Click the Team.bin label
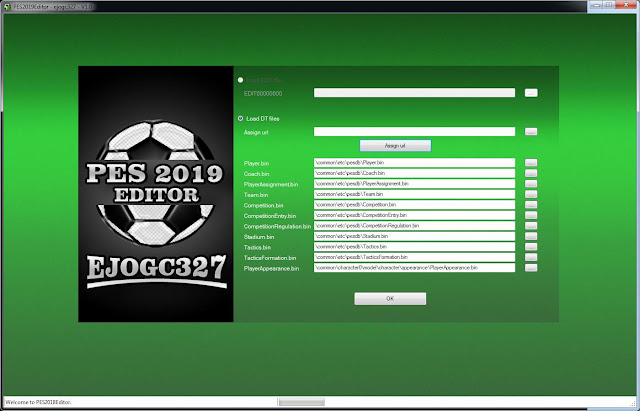 tap(256, 195)
